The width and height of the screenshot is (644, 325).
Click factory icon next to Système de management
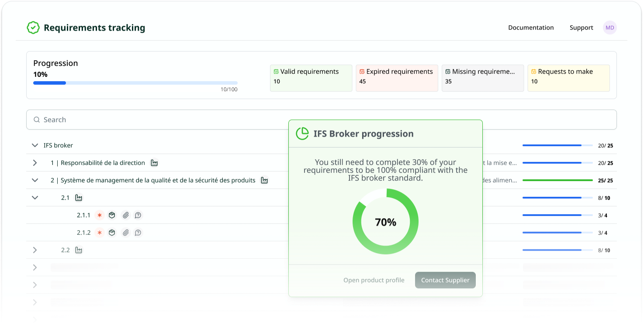tap(264, 180)
